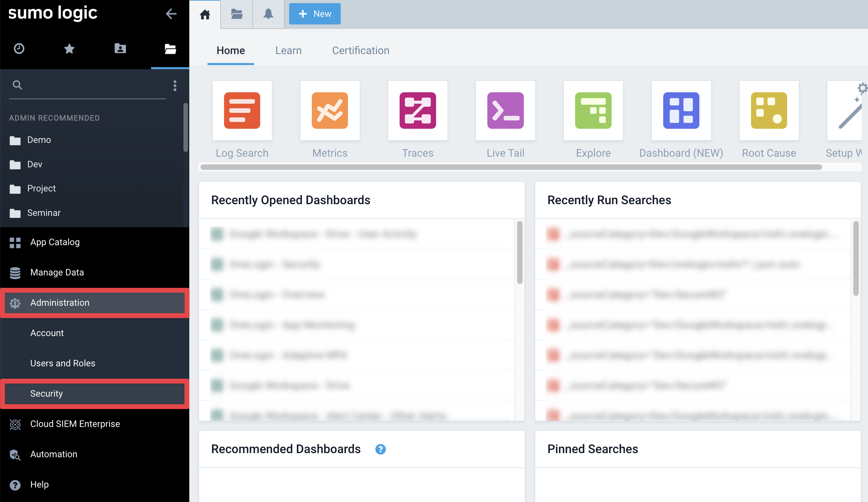Select Security under Administration

tap(94, 394)
